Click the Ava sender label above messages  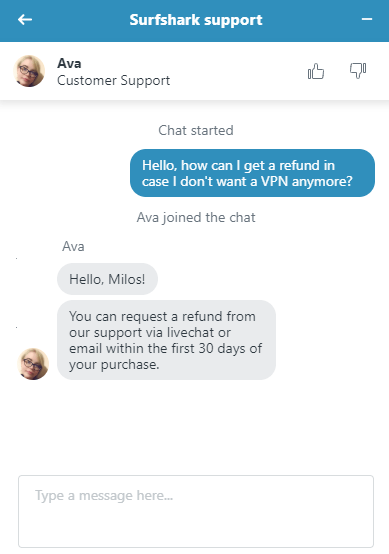point(73,246)
